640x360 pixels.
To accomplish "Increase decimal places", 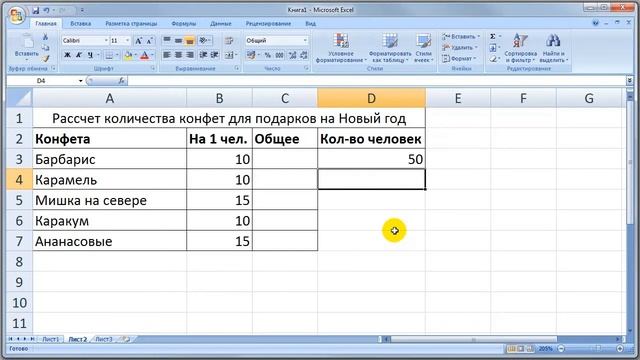I will (x=293, y=55).
